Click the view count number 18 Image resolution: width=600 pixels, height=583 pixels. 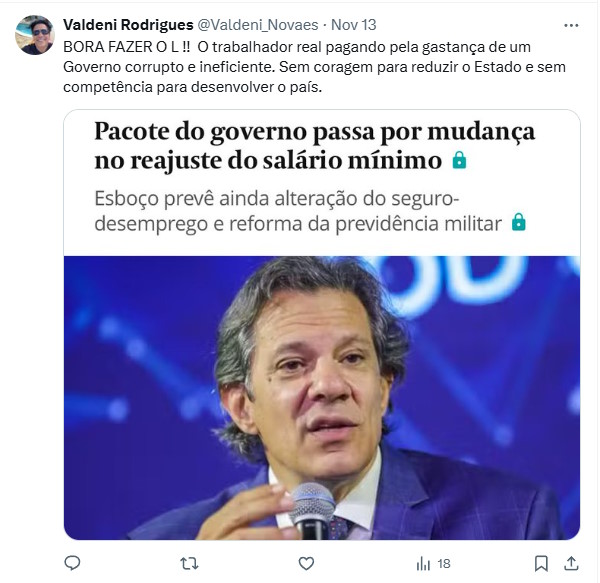click(x=444, y=564)
